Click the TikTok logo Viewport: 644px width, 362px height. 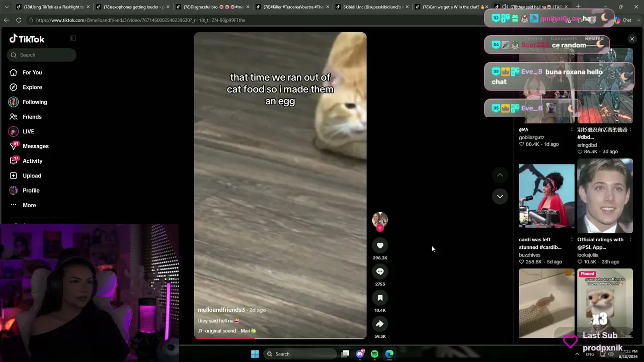(x=27, y=39)
